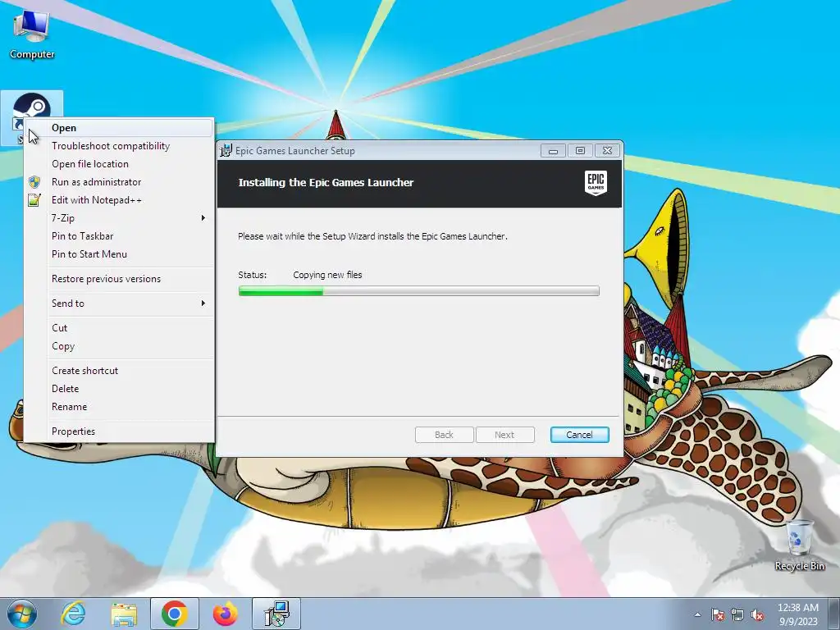Viewport: 840px width, 630px height.
Task: Click the shield icon beside Run as administrator
Action: [34, 182]
